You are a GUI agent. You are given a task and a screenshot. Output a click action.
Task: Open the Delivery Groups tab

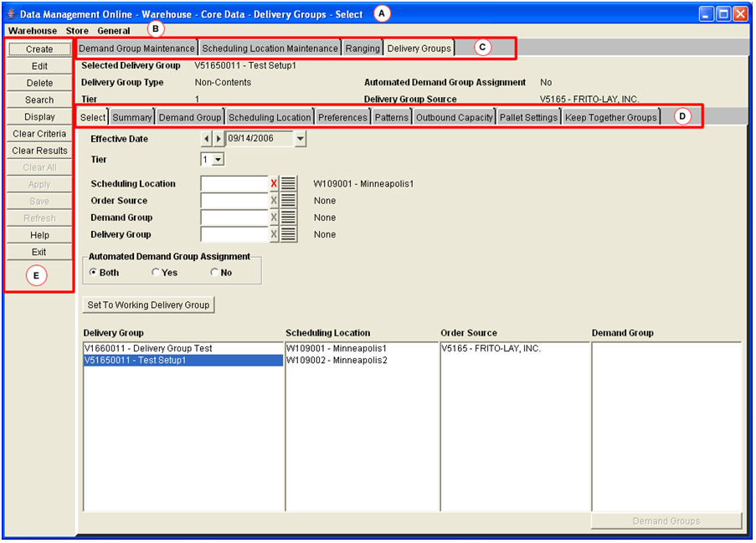click(419, 49)
